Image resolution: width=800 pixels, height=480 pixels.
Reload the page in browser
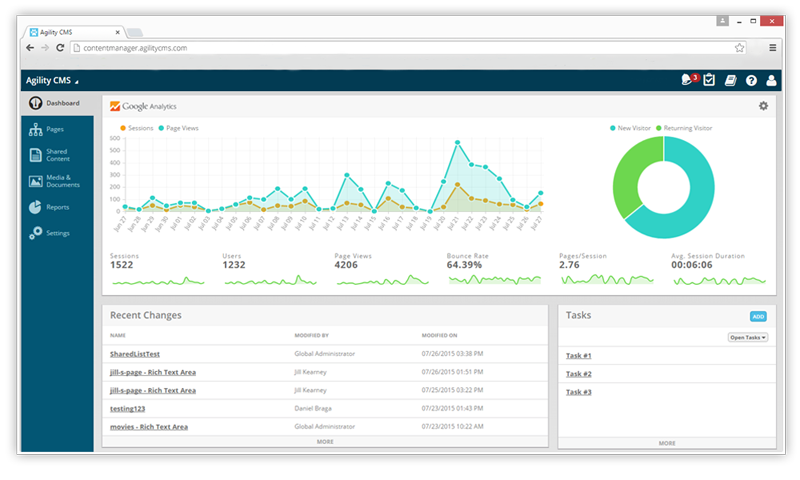(x=60, y=47)
